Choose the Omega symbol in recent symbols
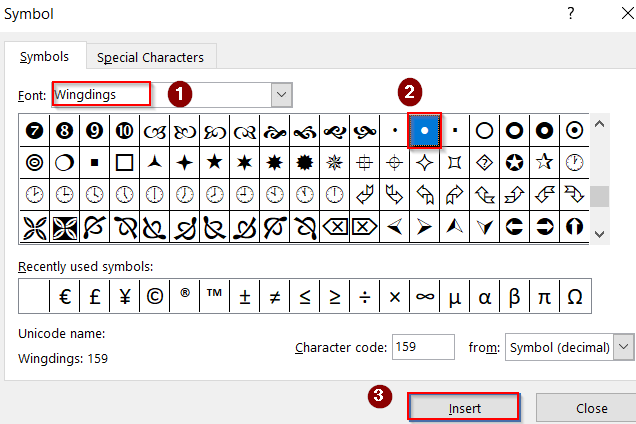This screenshot has height=424, width=636. [574, 297]
